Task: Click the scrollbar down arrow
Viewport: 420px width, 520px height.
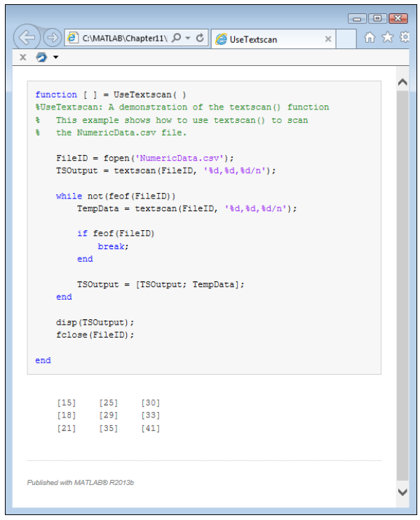Action: pyautogui.click(x=402, y=492)
